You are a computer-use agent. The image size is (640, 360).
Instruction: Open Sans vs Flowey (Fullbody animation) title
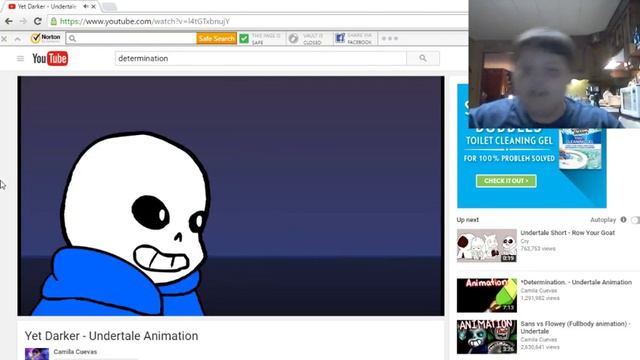pos(575,327)
